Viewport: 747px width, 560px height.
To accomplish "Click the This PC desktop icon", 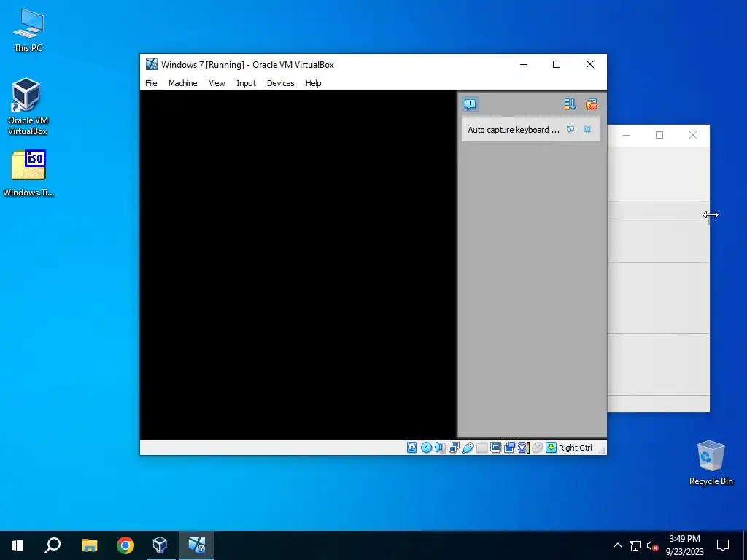I will pyautogui.click(x=28, y=31).
